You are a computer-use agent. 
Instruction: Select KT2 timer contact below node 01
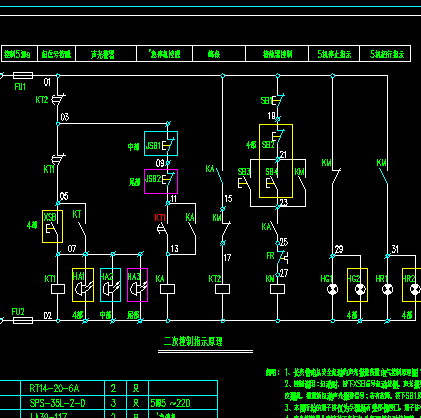pyautogui.click(x=58, y=99)
